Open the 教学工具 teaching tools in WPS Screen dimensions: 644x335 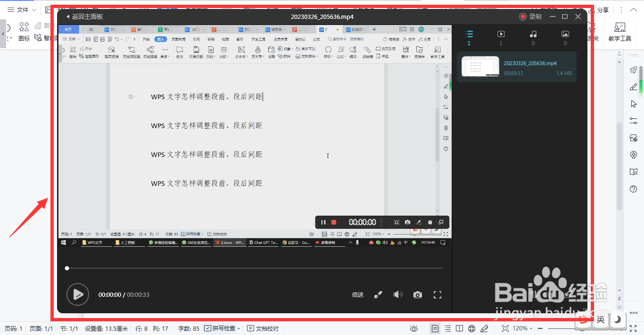(x=619, y=32)
